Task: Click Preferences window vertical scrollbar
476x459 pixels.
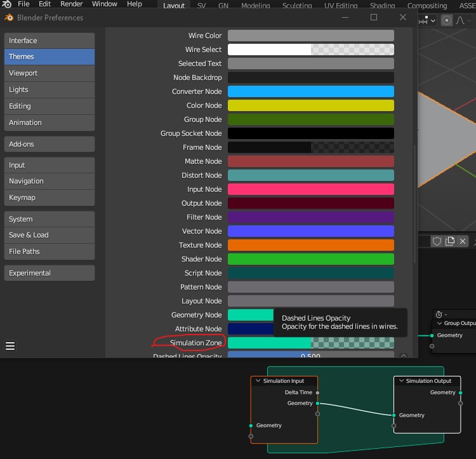Action: (414, 203)
